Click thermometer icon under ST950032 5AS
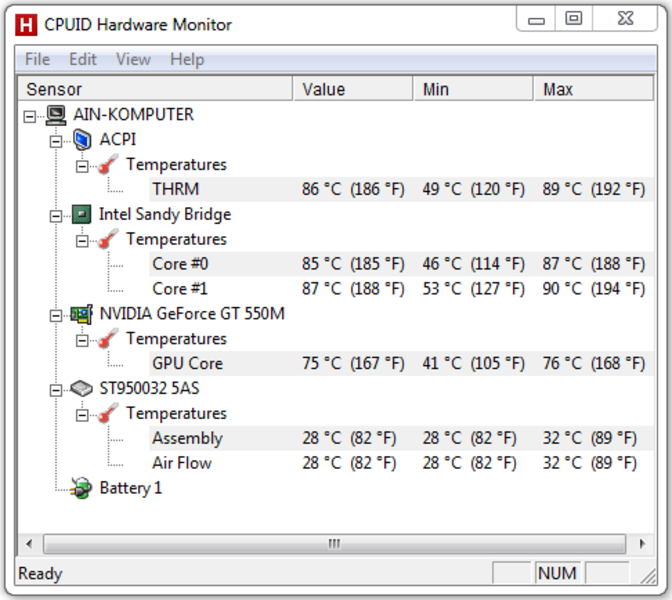The height and width of the screenshot is (600, 672). coord(108,414)
